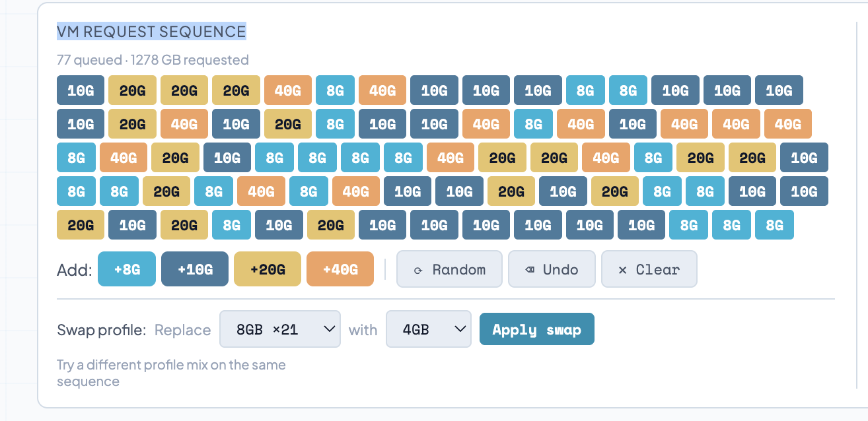
Task: Click the 'VM REQUEST SEQUENCE' heading
Action: [151, 31]
